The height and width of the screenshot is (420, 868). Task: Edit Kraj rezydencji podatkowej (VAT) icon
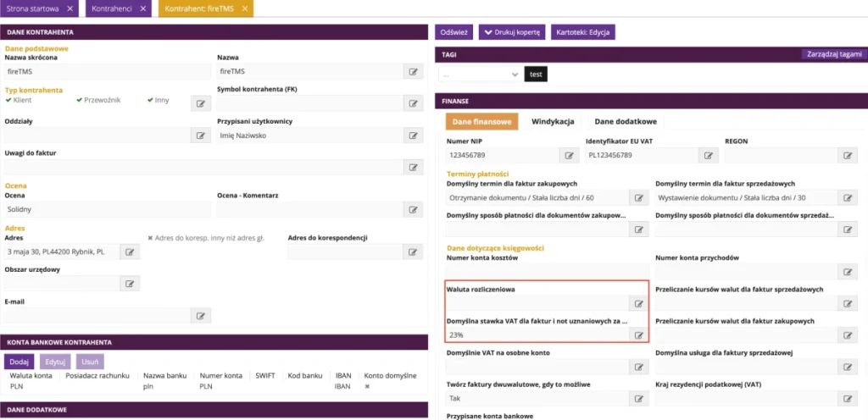(x=847, y=399)
